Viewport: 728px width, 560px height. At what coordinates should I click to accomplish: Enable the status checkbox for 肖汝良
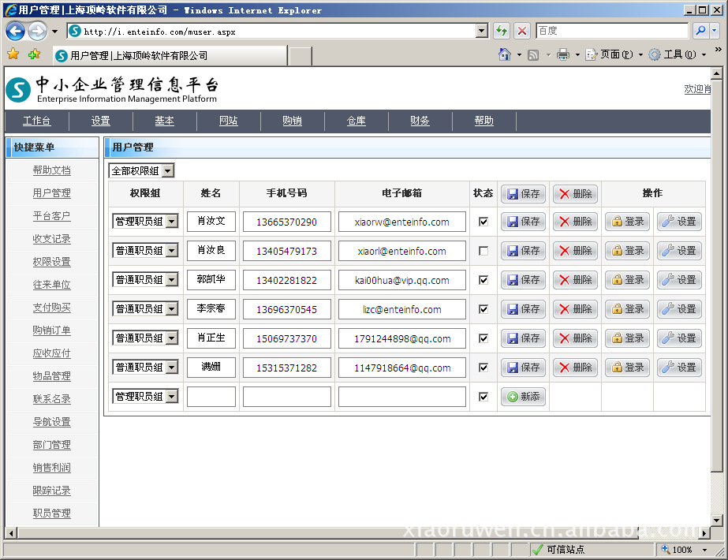[x=483, y=251]
